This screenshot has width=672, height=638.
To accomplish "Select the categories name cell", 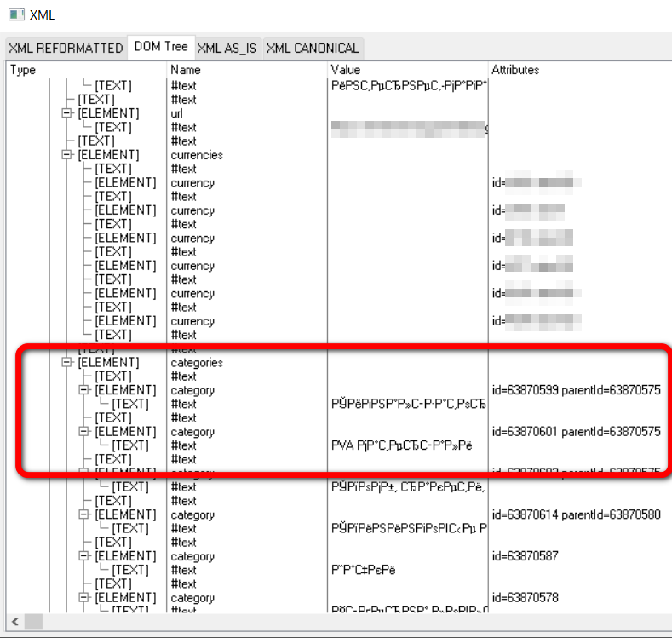I will coord(197,363).
